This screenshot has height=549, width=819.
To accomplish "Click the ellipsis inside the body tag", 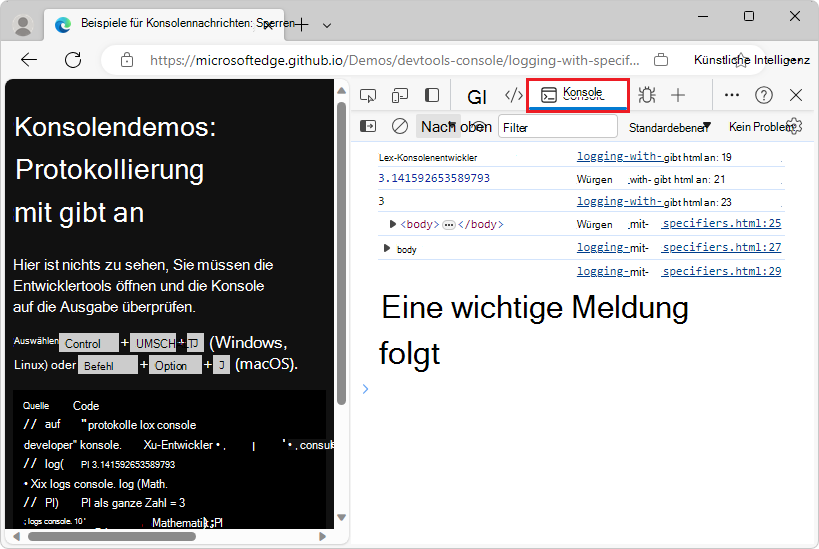I will (x=449, y=225).
